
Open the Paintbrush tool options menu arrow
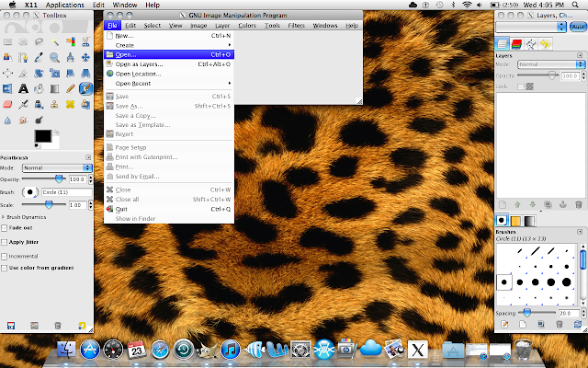(88, 157)
